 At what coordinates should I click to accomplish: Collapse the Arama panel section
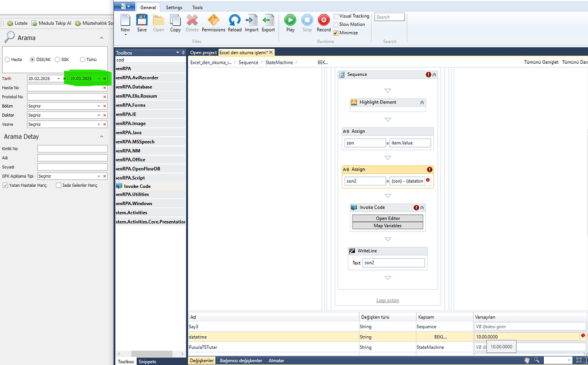[x=102, y=38]
